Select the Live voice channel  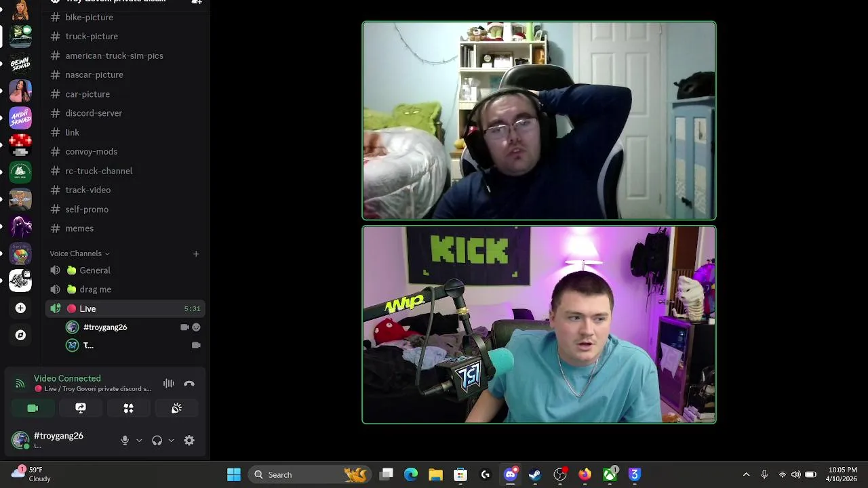(125, 308)
